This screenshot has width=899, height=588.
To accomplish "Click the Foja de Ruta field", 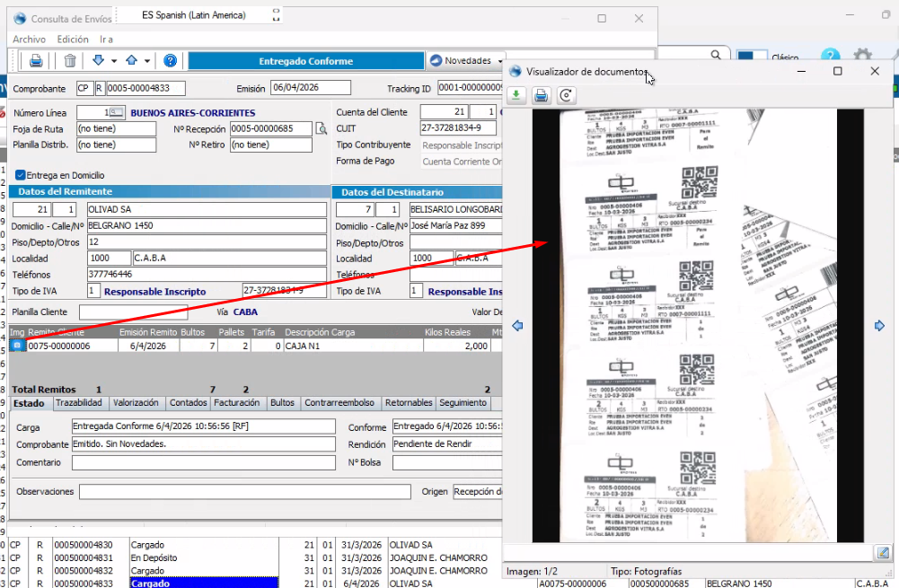I will (x=117, y=129).
